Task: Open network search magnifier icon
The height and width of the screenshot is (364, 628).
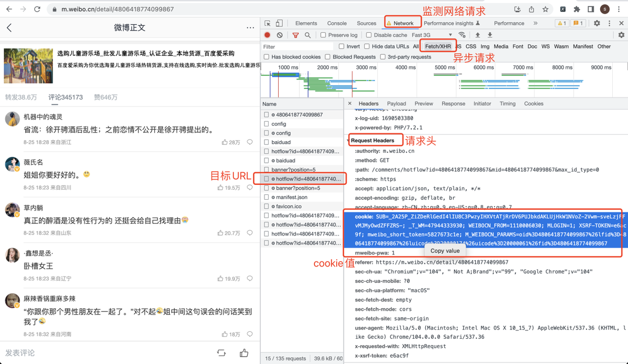Action: (x=308, y=35)
